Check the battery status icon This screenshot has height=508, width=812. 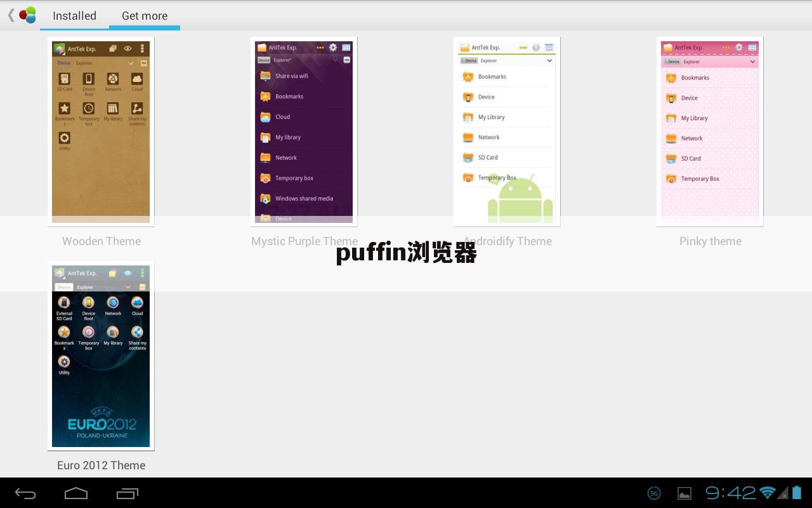[797, 493]
